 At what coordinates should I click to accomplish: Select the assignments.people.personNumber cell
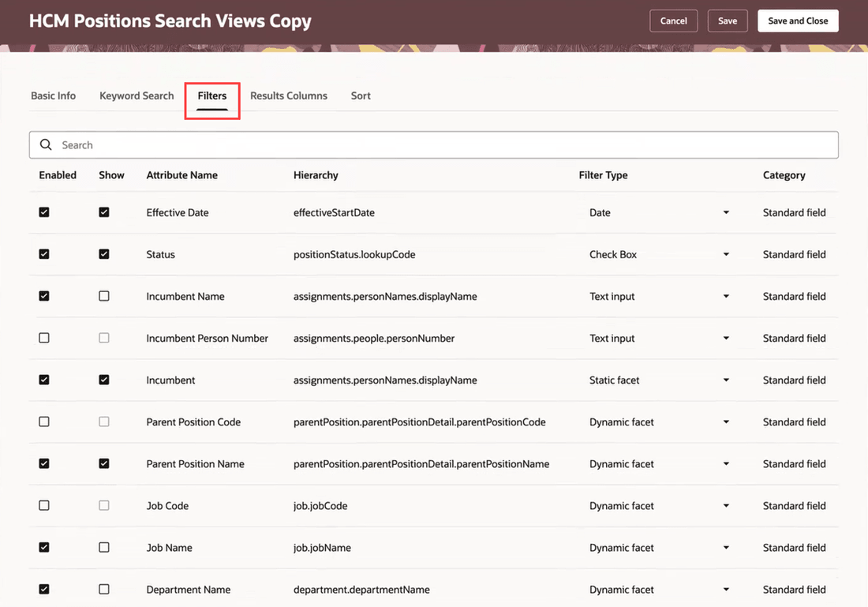pyautogui.click(x=374, y=339)
